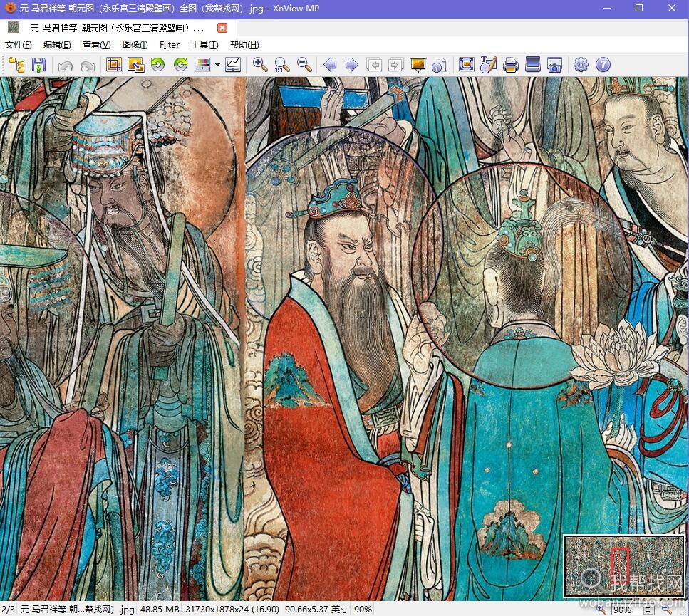Open the Levels/curves icon

click(233, 65)
